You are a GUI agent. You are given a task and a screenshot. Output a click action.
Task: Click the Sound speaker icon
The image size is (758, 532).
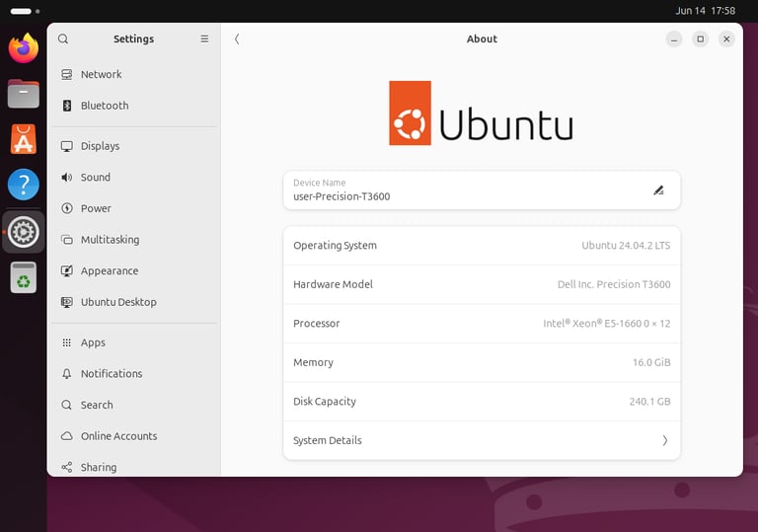[67, 178]
